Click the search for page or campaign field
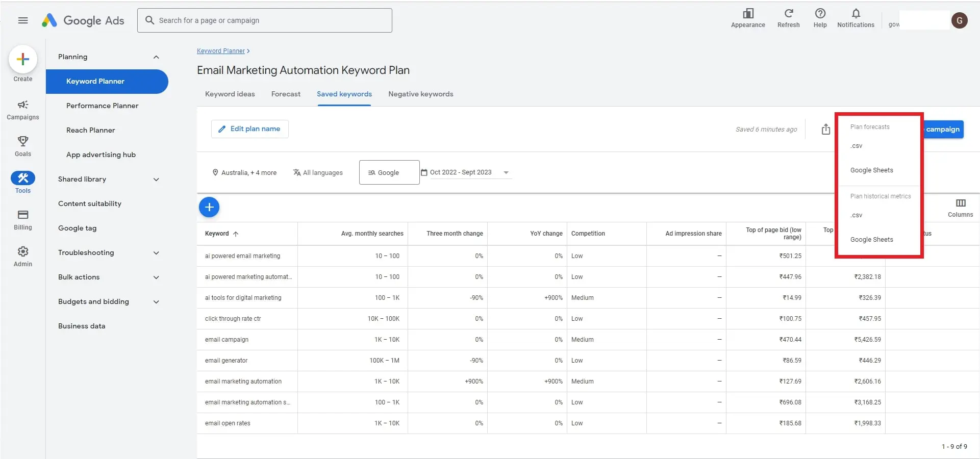This screenshot has width=980, height=459. [265, 20]
